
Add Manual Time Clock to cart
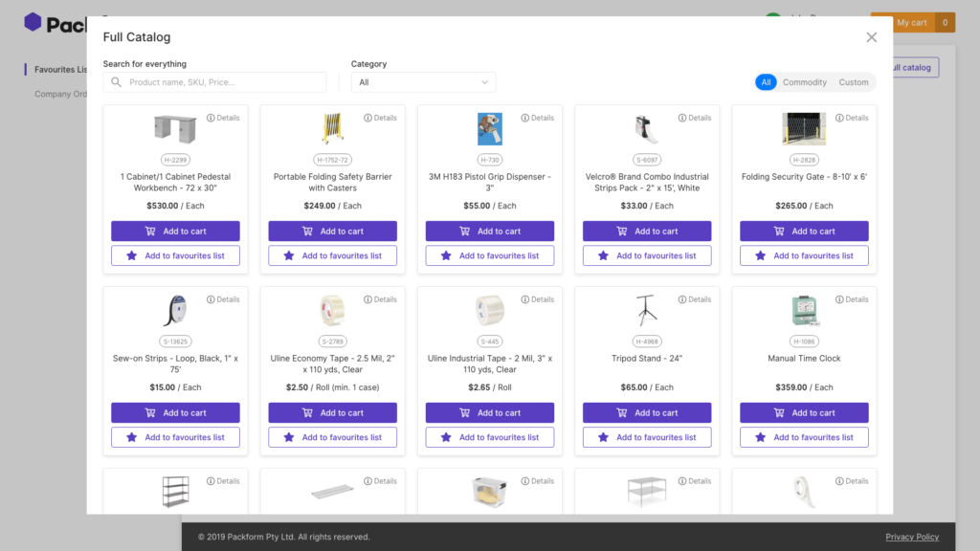coord(804,413)
